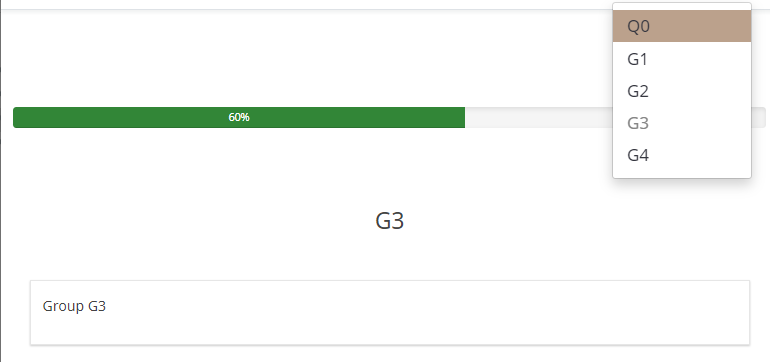Select the highlighted Q0 menu entry
Image resolution: width=770 pixels, height=362 pixels.
(x=682, y=26)
